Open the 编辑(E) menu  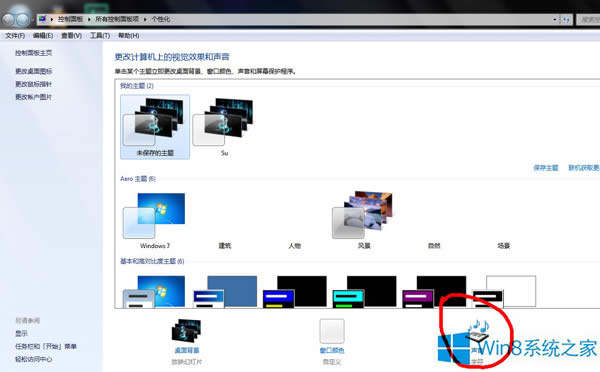[x=43, y=36]
